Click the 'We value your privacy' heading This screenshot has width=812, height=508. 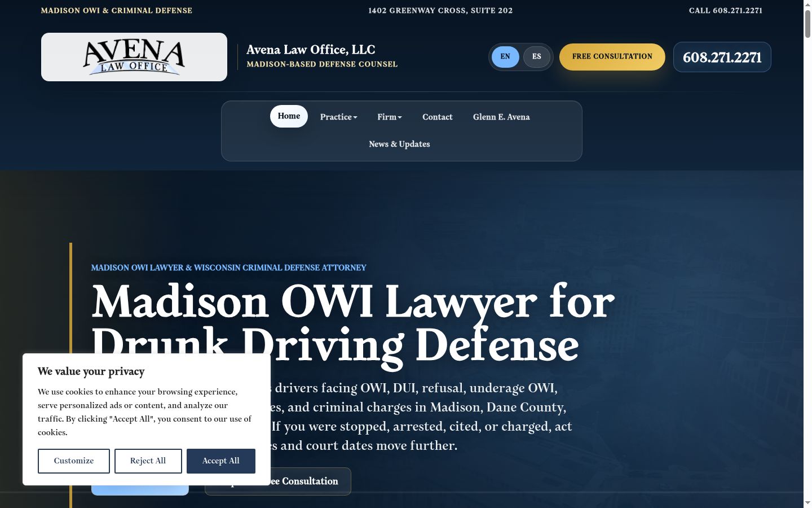pyautogui.click(x=91, y=371)
